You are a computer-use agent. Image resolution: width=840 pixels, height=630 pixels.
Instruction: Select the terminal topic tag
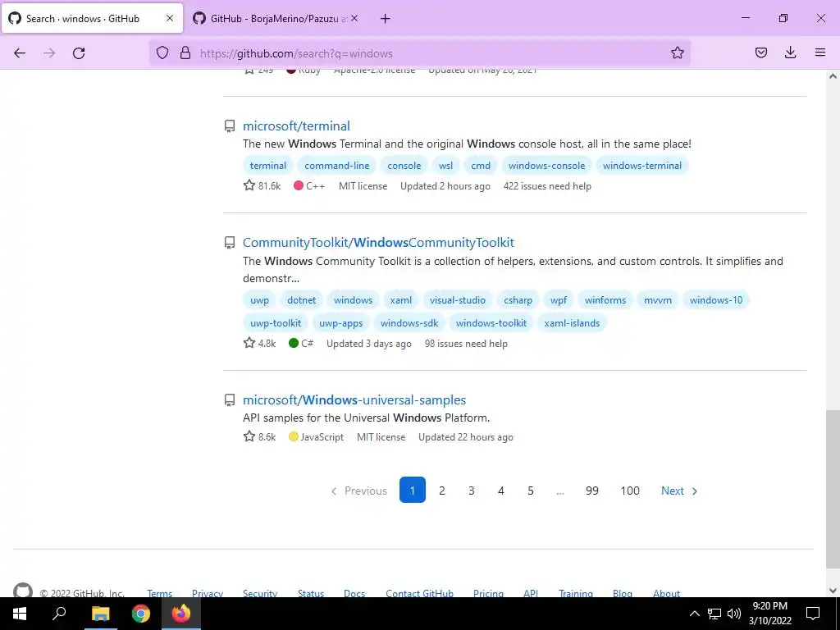tap(268, 166)
